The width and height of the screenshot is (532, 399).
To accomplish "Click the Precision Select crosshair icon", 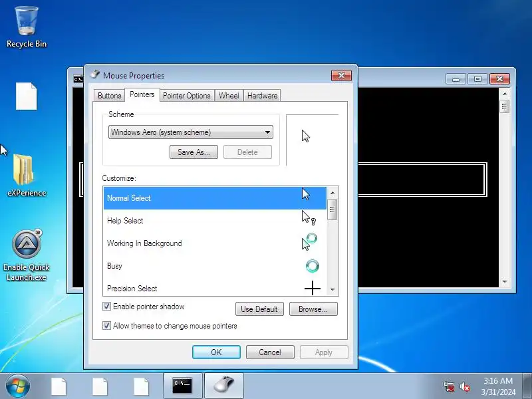I will [313, 289].
